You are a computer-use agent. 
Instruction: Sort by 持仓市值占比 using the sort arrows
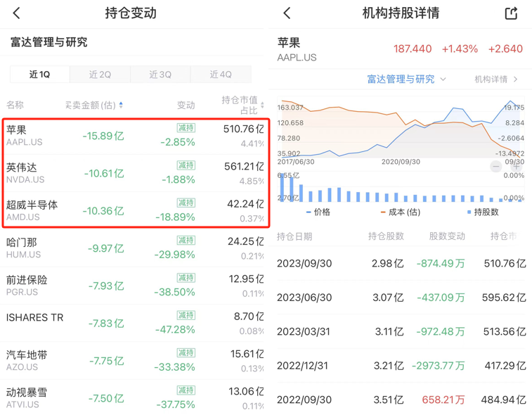pos(262,106)
